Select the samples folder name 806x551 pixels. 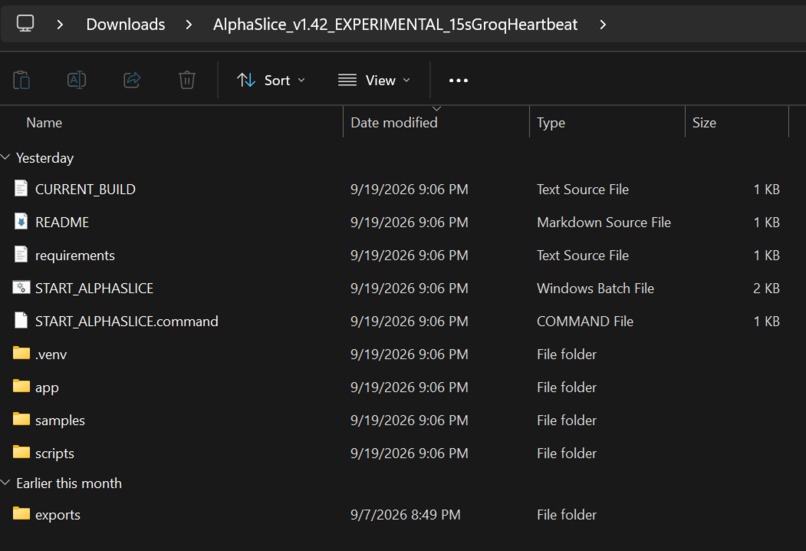[60, 420]
